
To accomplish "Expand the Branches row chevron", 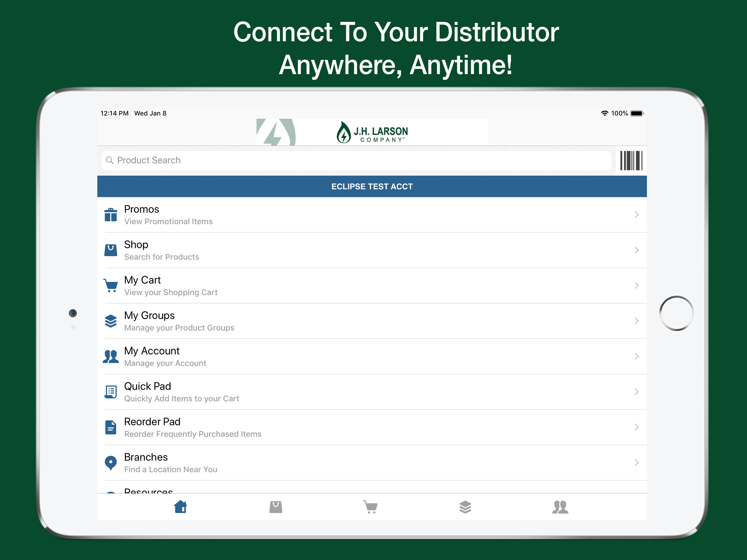I will tap(637, 463).
